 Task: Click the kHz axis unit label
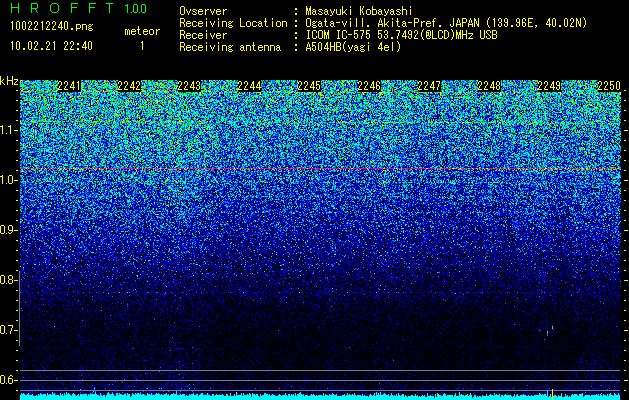[x=9, y=81]
